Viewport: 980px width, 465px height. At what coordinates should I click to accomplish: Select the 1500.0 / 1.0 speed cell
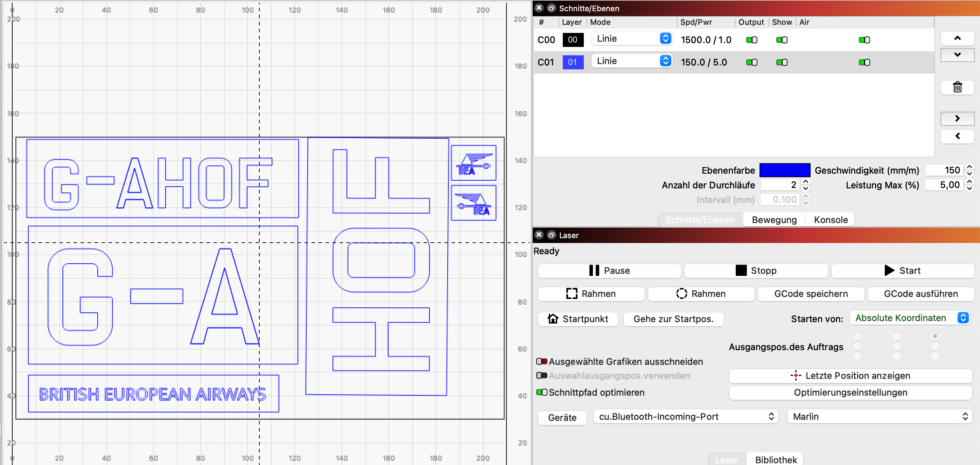tap(706, 40)
